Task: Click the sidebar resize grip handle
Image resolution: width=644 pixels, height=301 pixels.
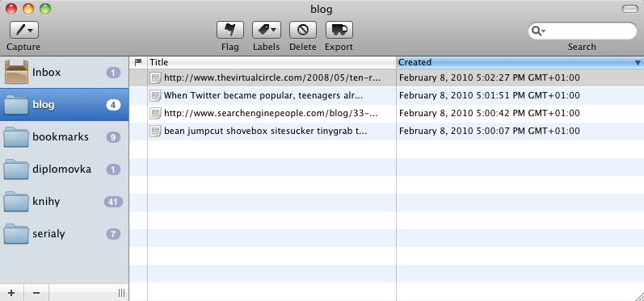Action: (121, 293)
